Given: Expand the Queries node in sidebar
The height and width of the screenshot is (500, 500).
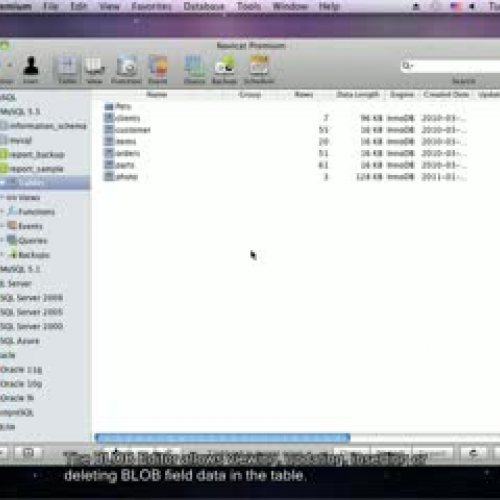Looking at the screenshot, I should tap(2, 240).
